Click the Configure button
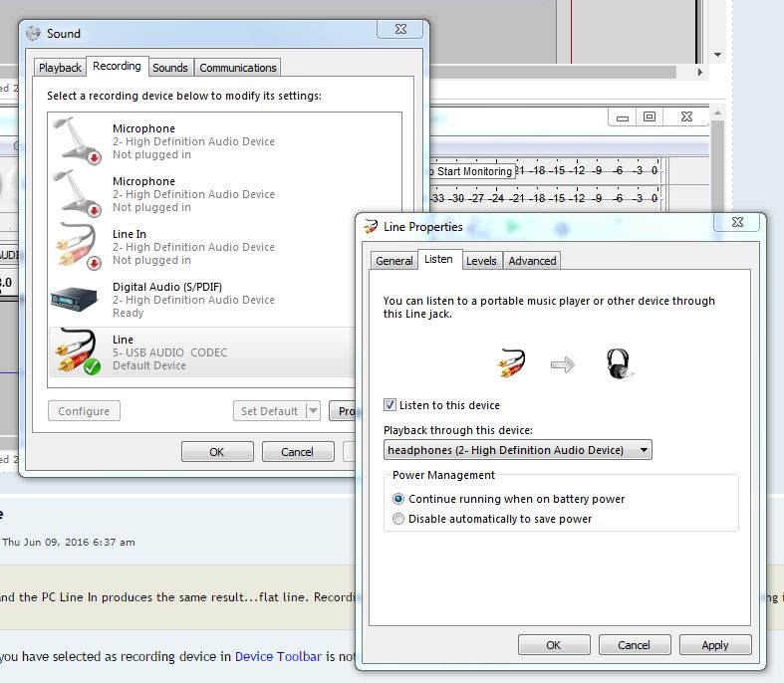The width and height of the screenshot is (784, 683). (x=84, y=411)
